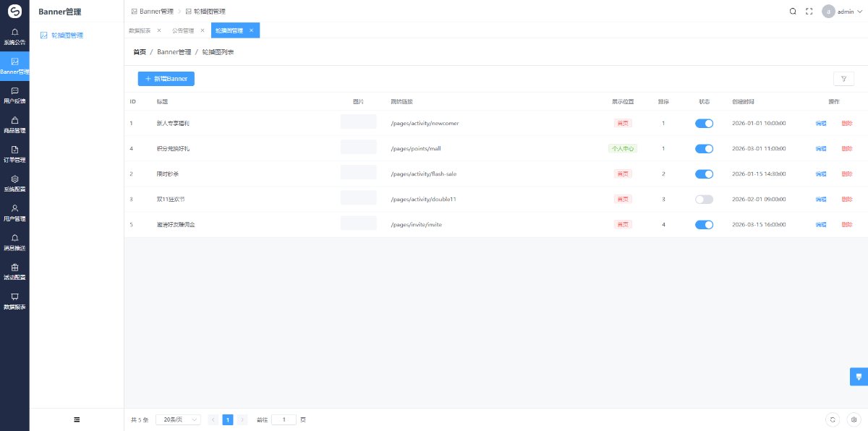The width and height of the screenshot is (868, 431).
Task: Open the 20条/页 page size dropdown
Action: coord(178,419)
